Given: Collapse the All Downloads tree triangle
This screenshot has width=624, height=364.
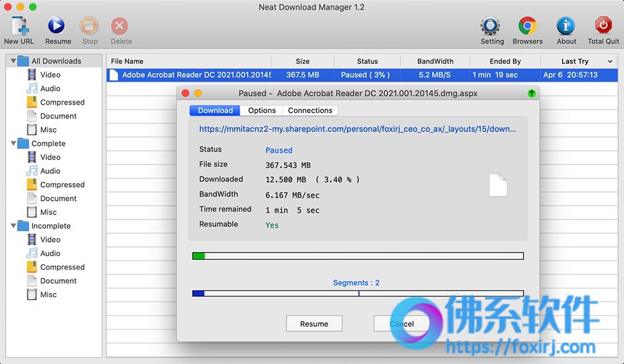Looking at the screenshot, I should point(13,61).
